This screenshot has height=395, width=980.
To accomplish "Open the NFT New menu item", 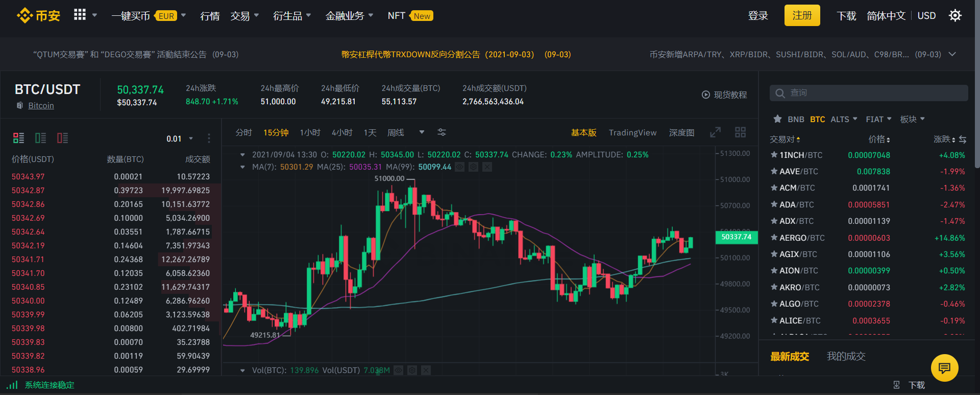I will pos(410,16).
